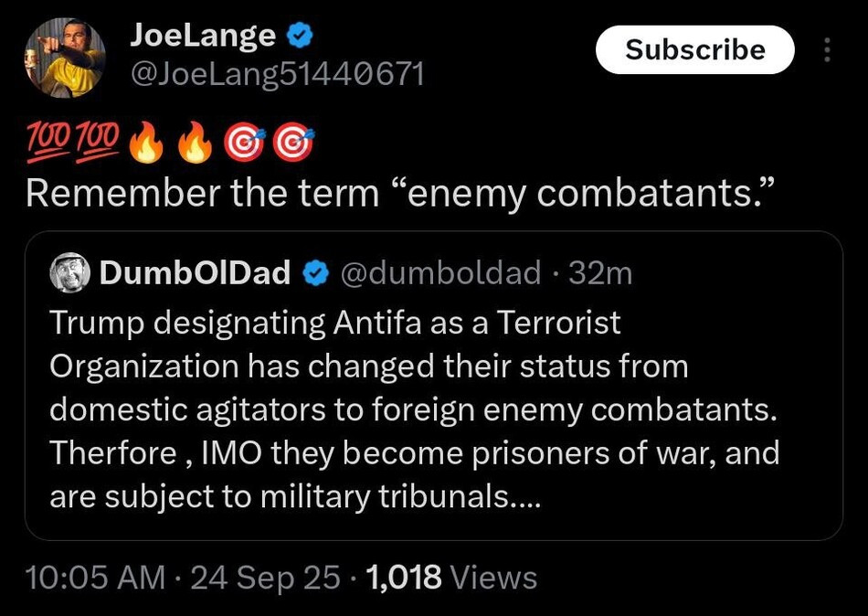Click the JoeLange display name
Viewport: 868px width, 616px height.
coord(202,35)
